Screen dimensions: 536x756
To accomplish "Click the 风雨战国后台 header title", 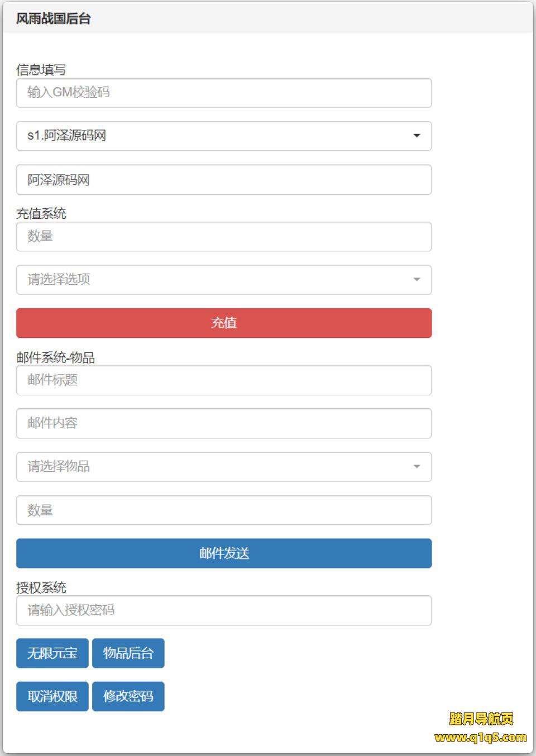I will [x=54, y=18].
